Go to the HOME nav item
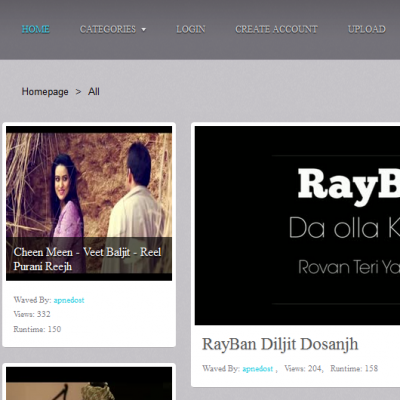 (36, 29)
